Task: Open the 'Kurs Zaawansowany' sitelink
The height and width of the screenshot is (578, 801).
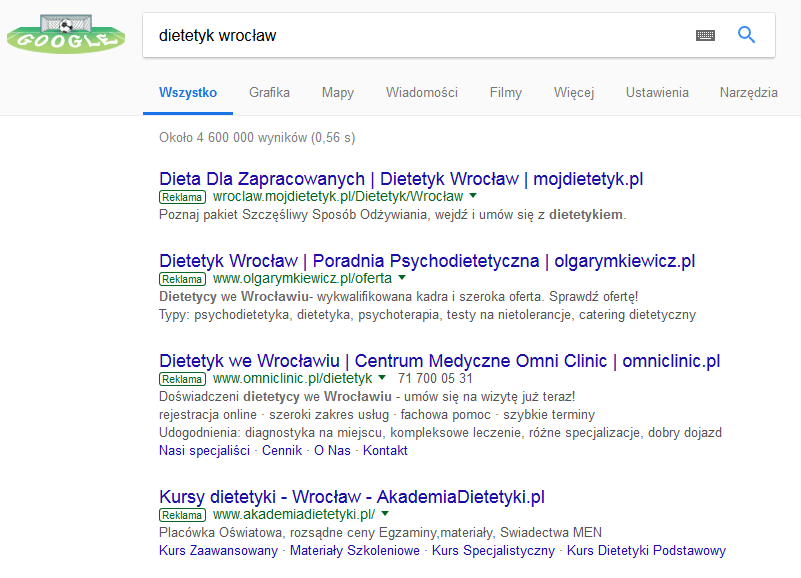Action: pos(218,550)
